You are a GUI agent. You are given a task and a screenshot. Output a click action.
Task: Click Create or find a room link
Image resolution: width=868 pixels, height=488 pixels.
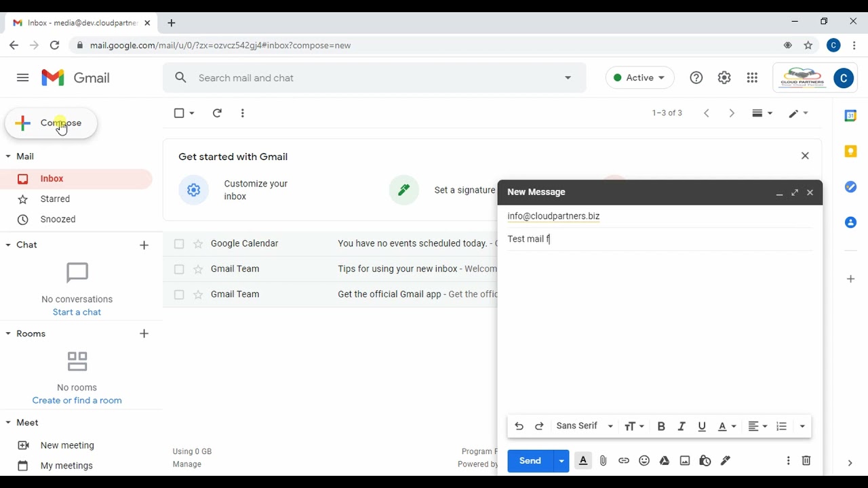tap(77, 401)
